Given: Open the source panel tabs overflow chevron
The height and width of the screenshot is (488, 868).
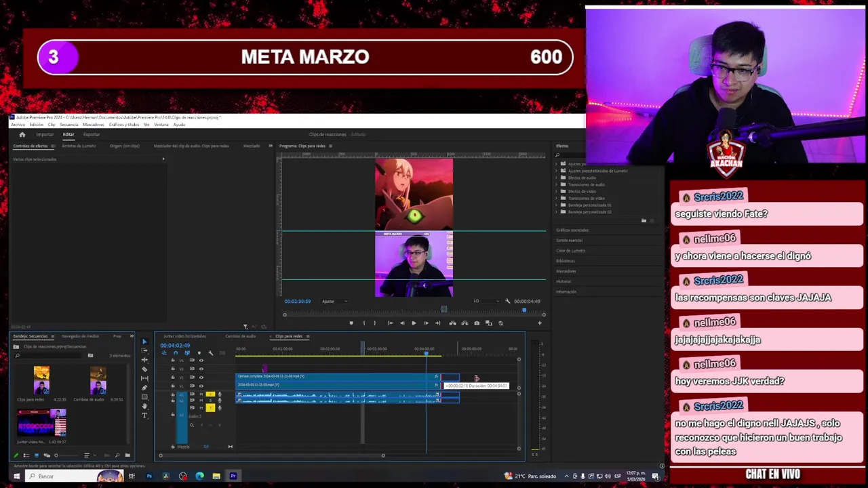Looking at the screenshot, I should click(270, 146).
